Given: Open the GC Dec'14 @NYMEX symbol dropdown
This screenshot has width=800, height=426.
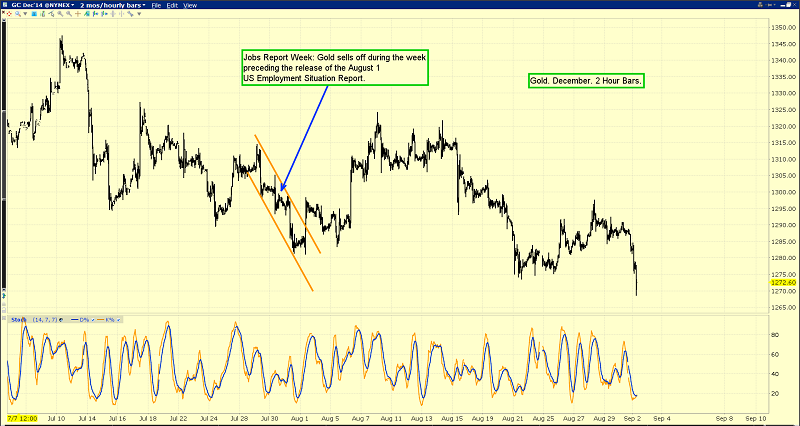Looking at the screenshot, I should click(41, 5).
